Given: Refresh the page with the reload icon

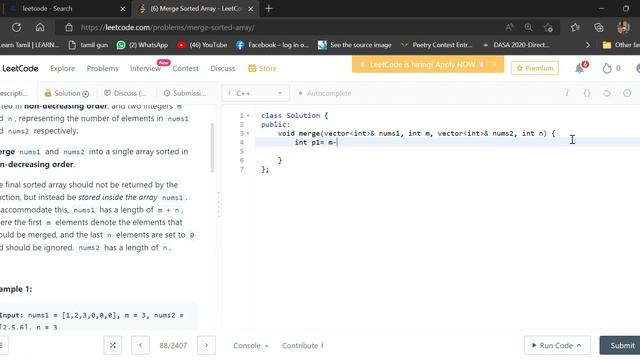Looking at the screenshot, I should tap(16, 27).
